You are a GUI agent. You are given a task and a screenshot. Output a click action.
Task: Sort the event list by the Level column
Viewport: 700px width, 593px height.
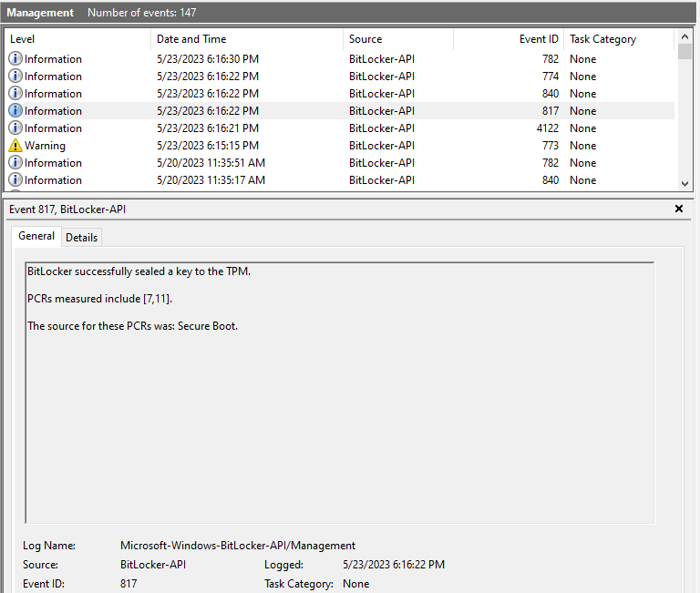tap(78, 39)
